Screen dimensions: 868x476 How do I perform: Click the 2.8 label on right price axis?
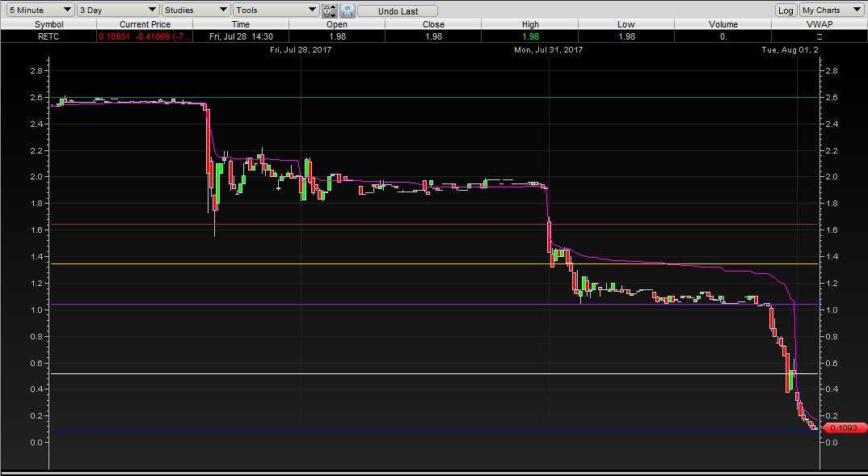point(831,71)
